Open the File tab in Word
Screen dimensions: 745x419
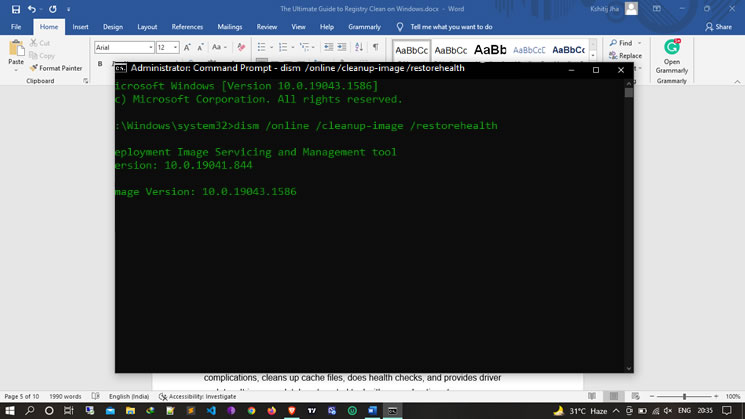click(16, 27)
